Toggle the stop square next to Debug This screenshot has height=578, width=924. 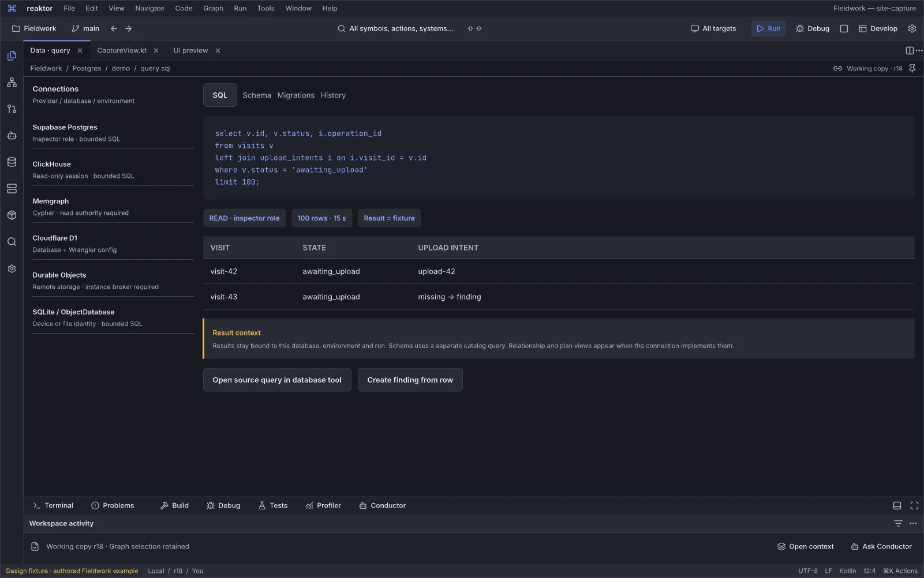click(x=844, y=28)
